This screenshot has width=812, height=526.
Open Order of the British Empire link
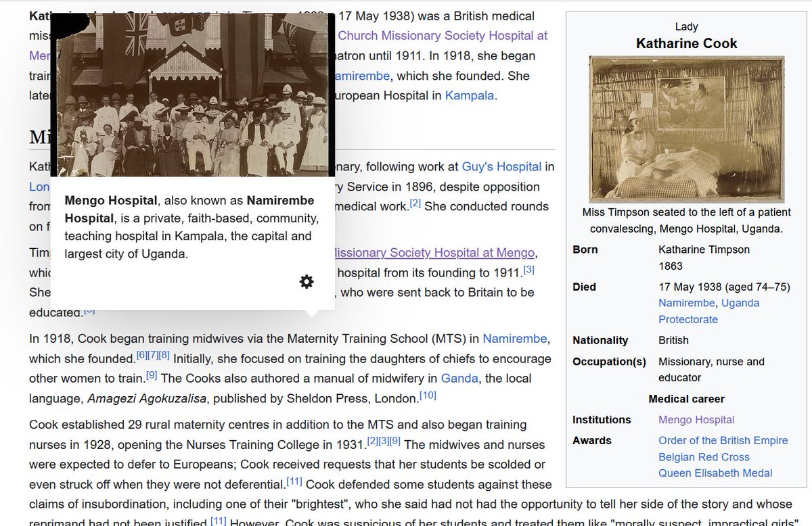723,440
